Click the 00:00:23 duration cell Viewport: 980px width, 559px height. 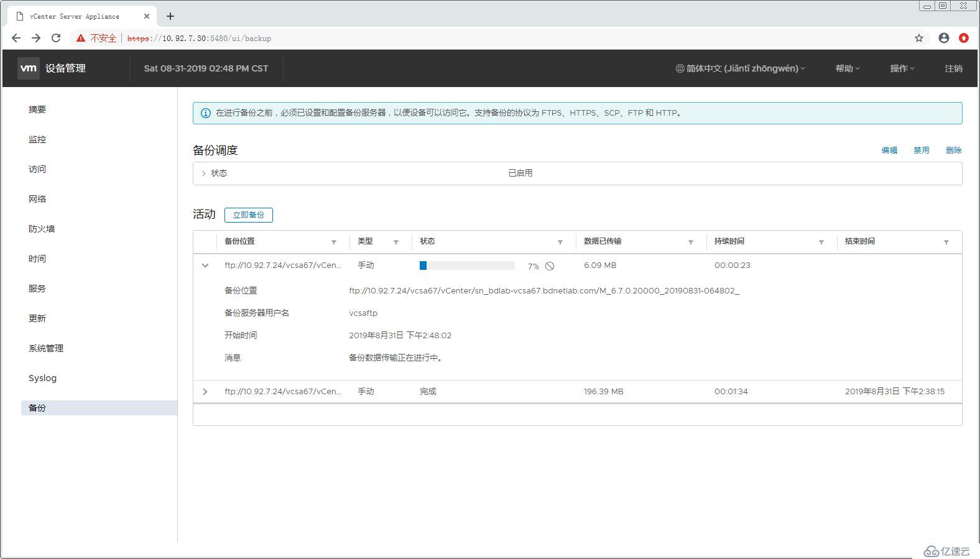point(733,266)
